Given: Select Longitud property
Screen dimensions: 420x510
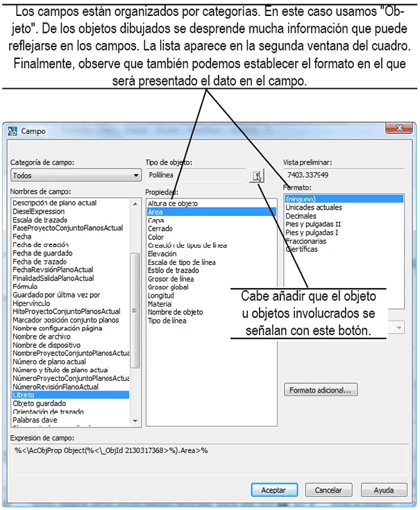Looking at the screenshot, I should pos(161,296).
